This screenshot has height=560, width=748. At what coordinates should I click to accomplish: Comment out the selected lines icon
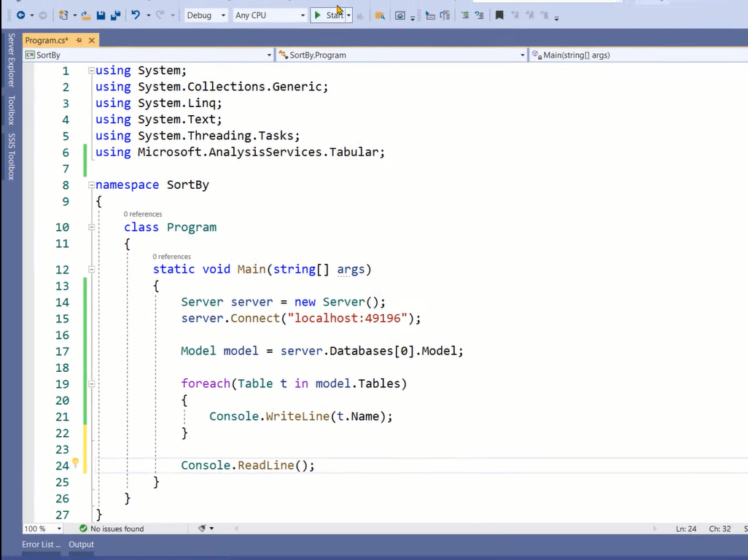pyautogui.click(x=464, y=16)
